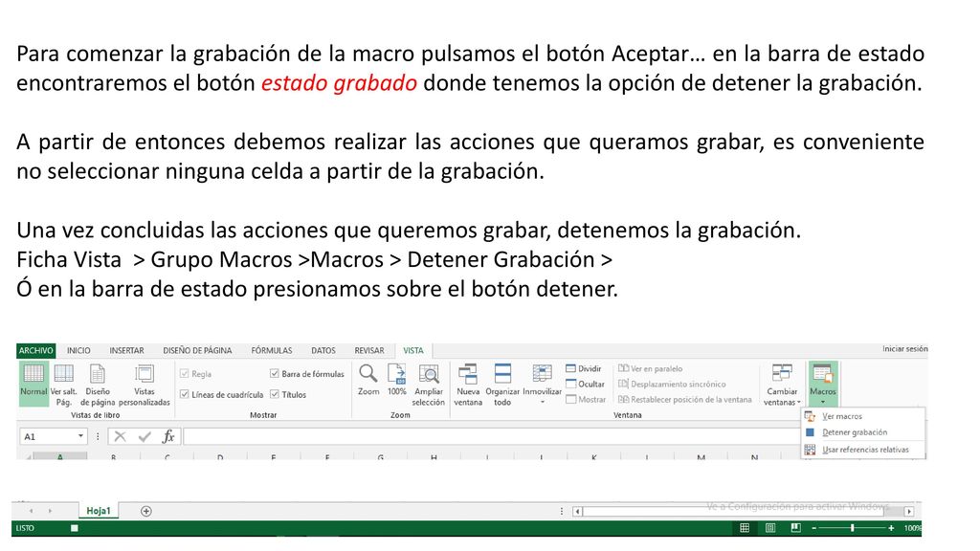Choose Ver macros menu entry

[x=863, y=416]
